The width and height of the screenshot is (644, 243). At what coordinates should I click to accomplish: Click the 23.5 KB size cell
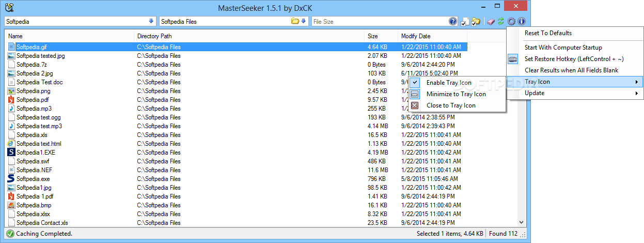click(378, 222)
